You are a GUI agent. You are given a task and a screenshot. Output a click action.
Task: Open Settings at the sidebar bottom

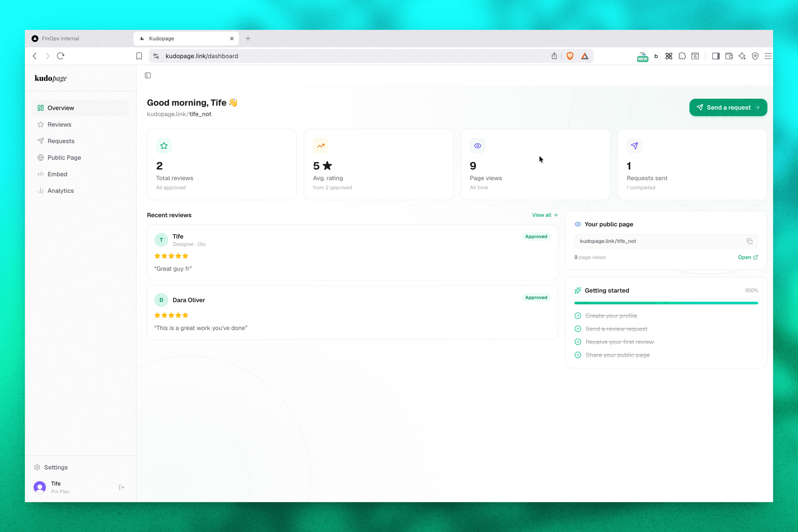pos(51,467)
